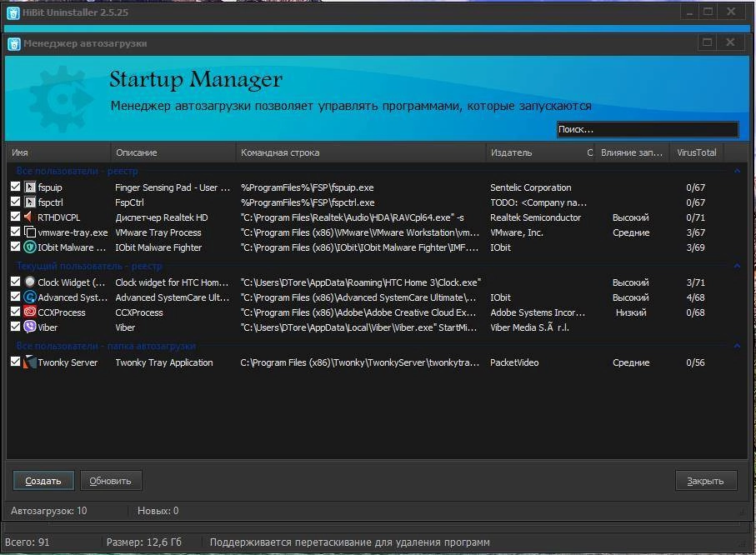This screenshot has width=756, height=555.
Task: Click the CCXProcess 'Низкий' impact value
Action: click(x=631, y=312)
